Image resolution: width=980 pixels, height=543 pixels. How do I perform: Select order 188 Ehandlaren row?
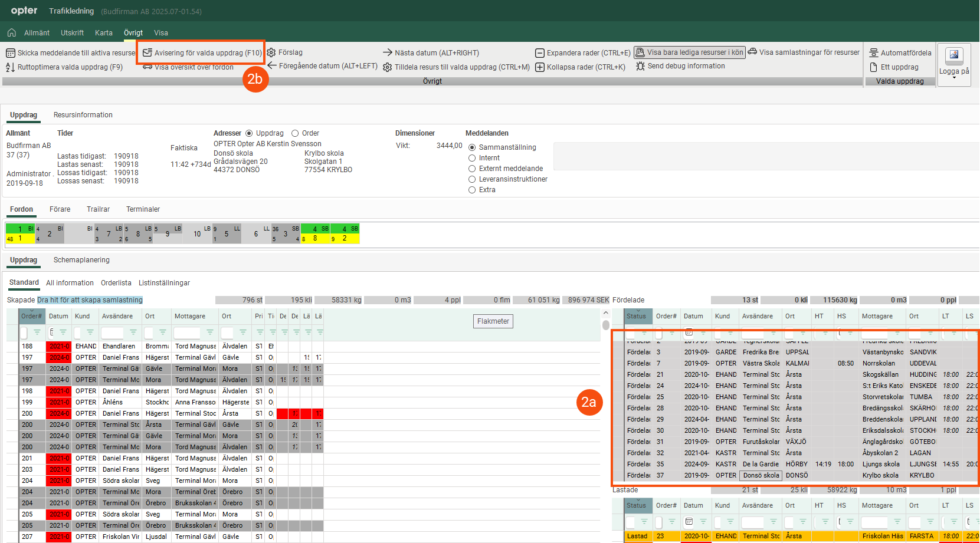(171, 346)
